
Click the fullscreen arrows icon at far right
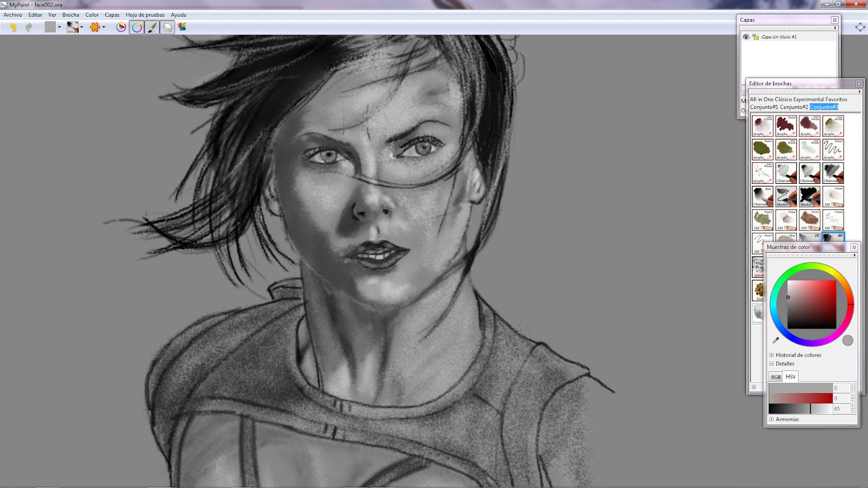860,27
